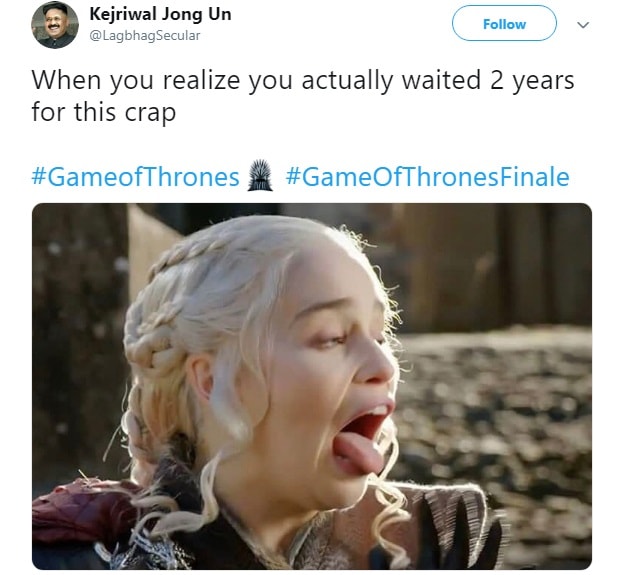Expand the tweet options chevron

tap(582, 25)
